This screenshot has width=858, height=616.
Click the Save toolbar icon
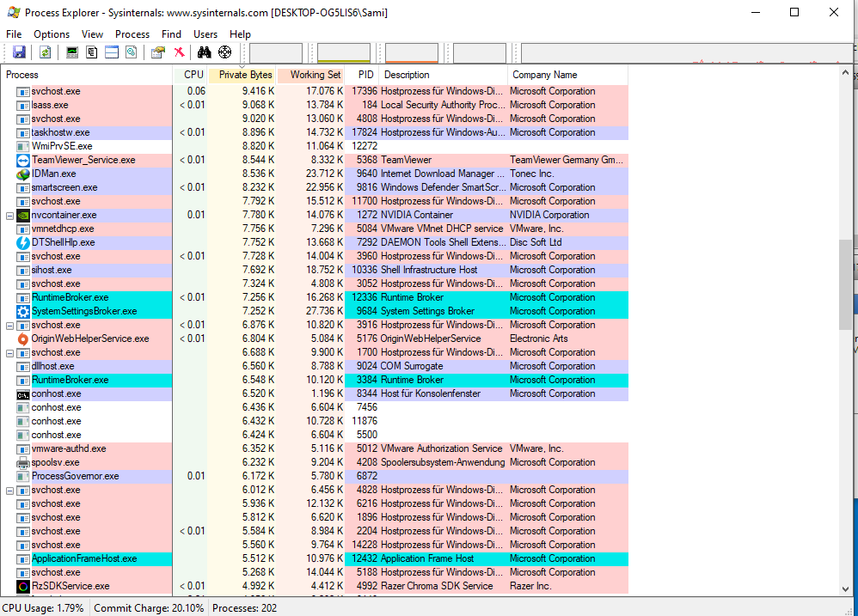[x=19, y=52]
